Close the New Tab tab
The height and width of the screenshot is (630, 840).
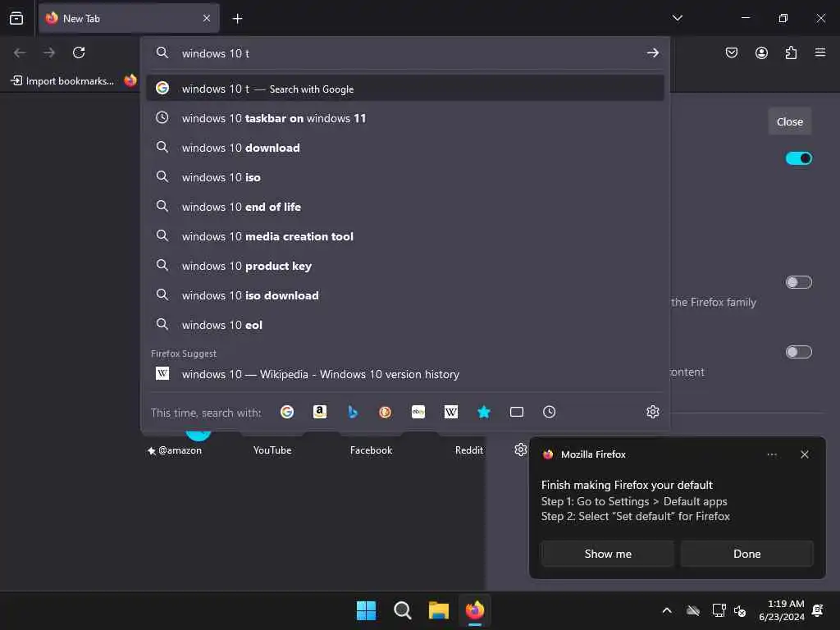pos(207,18)
